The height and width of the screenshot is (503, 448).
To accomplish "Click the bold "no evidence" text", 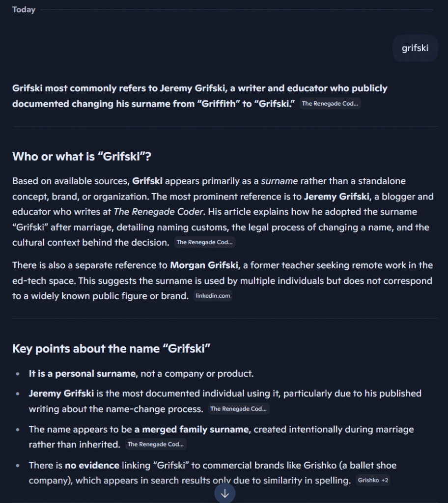I will click(92, 466).
